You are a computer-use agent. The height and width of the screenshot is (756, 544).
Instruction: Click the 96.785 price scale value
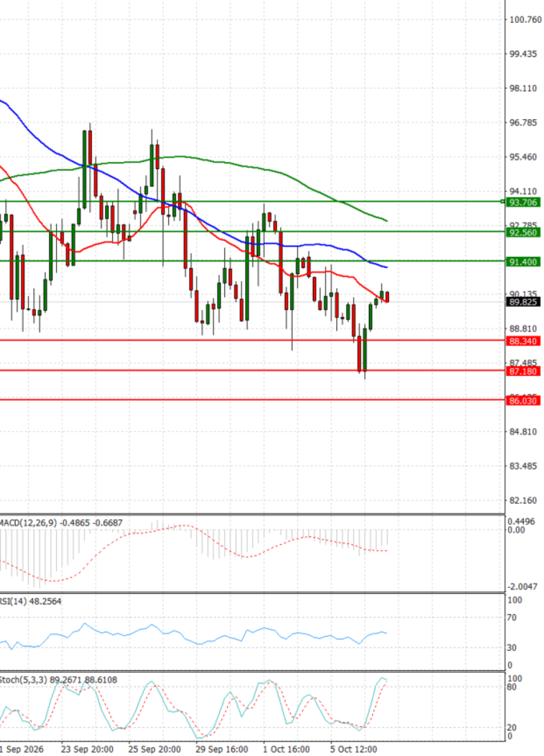coord(523,122)
